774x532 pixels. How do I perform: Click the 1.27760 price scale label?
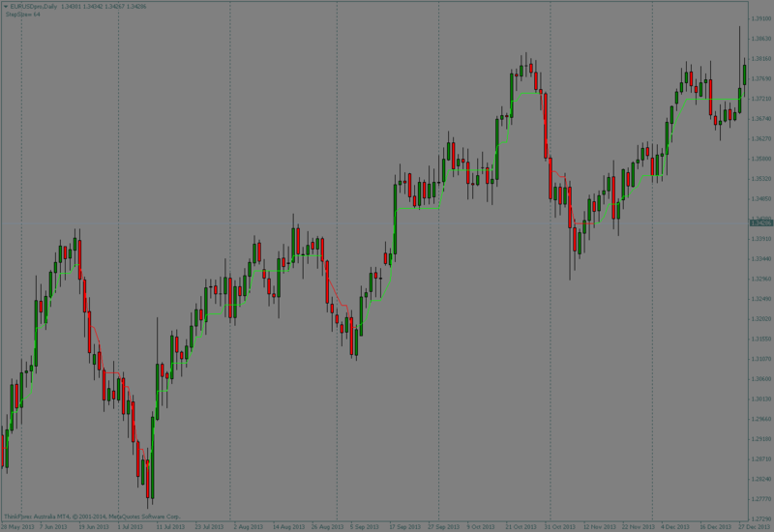(x=759, y=499)
